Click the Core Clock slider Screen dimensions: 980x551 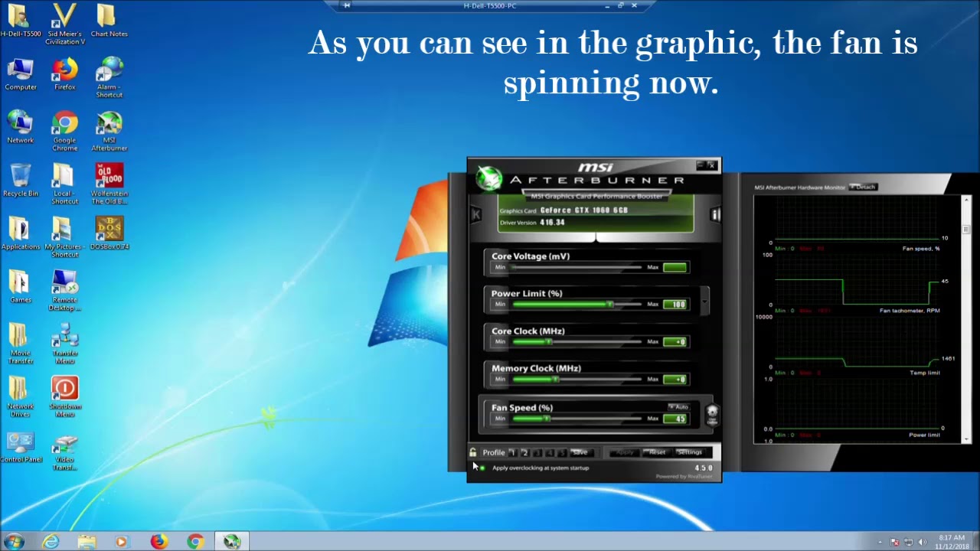tap(577, 342)
